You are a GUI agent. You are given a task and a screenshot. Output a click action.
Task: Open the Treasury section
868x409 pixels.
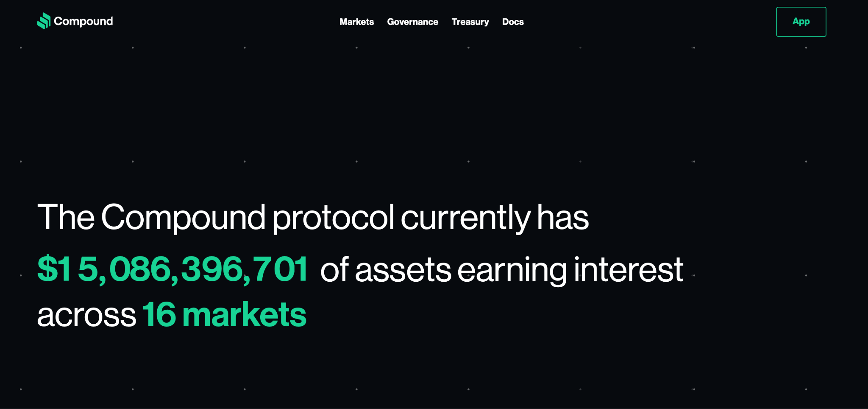(470, 22)
